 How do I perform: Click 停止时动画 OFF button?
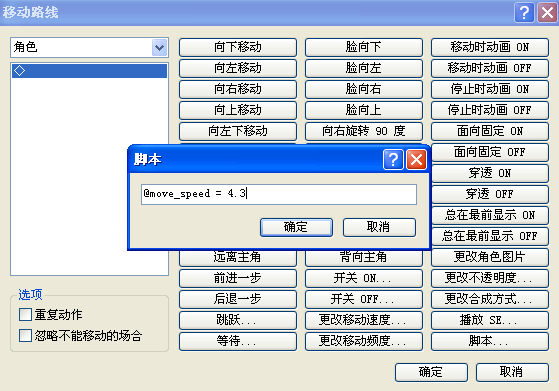(x=490, y=110)
